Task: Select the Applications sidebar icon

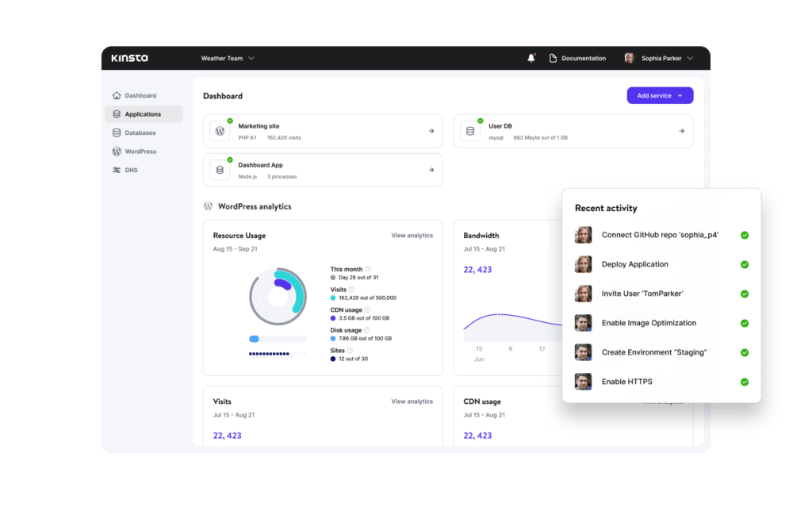Action: tap(117, 113)
